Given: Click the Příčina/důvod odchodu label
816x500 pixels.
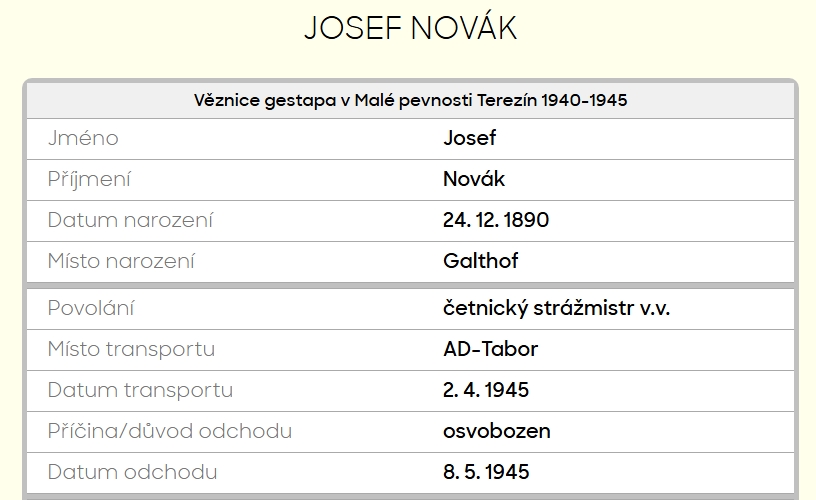Looking at the screenshot, I should (170, 431).
